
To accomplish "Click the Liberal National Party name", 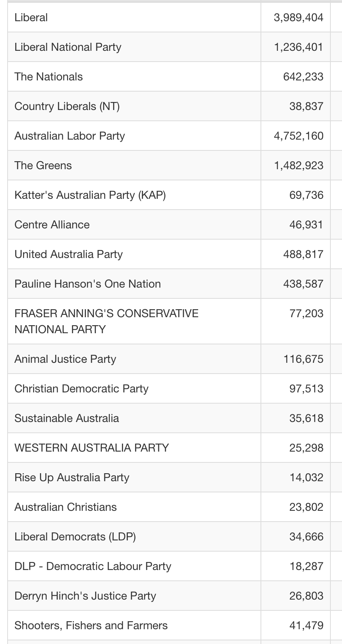I will point(68,47).
